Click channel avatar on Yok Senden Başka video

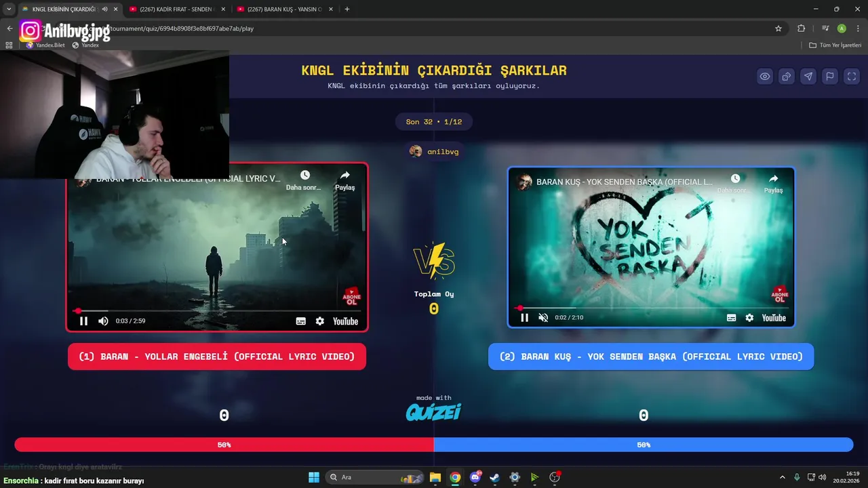pos(524,182)
